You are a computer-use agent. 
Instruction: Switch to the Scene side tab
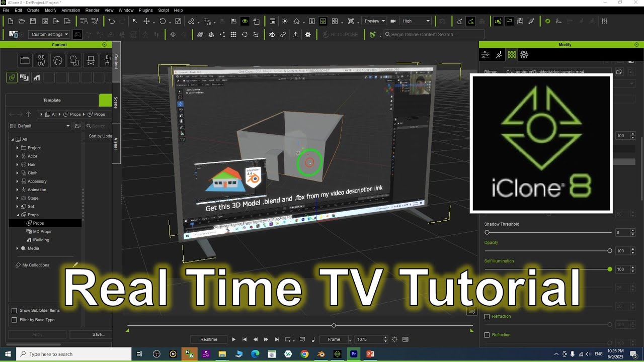tap(116, 103)
